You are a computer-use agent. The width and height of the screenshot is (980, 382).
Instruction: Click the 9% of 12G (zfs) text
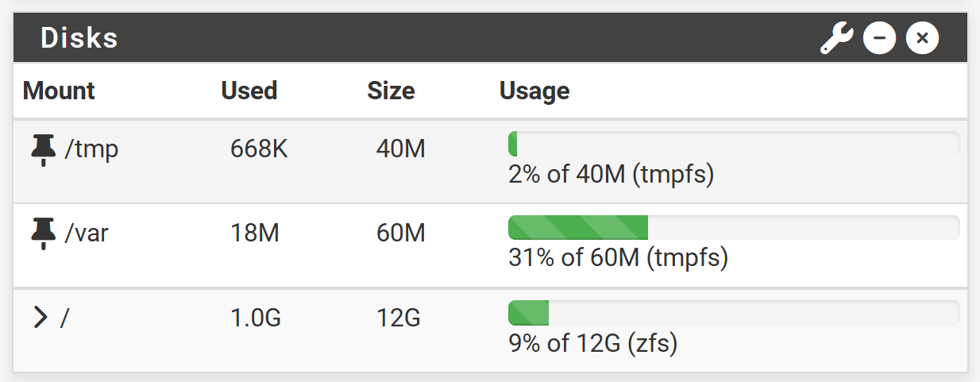(592, 344)
